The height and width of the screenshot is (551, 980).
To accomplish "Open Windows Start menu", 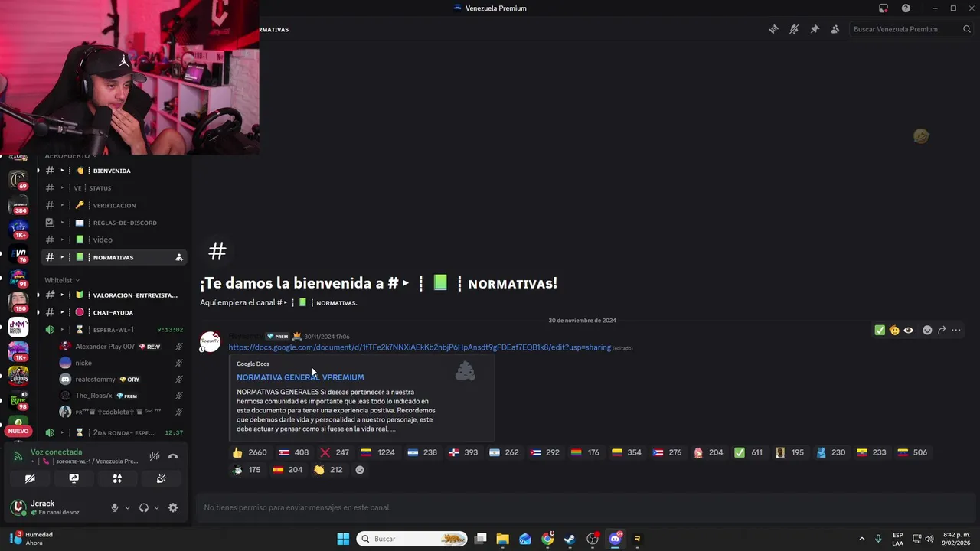I will tap(343, 539).
